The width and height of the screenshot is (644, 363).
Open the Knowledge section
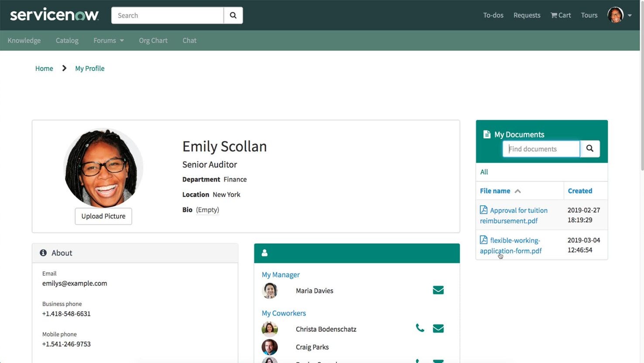(x=24, y=40)
